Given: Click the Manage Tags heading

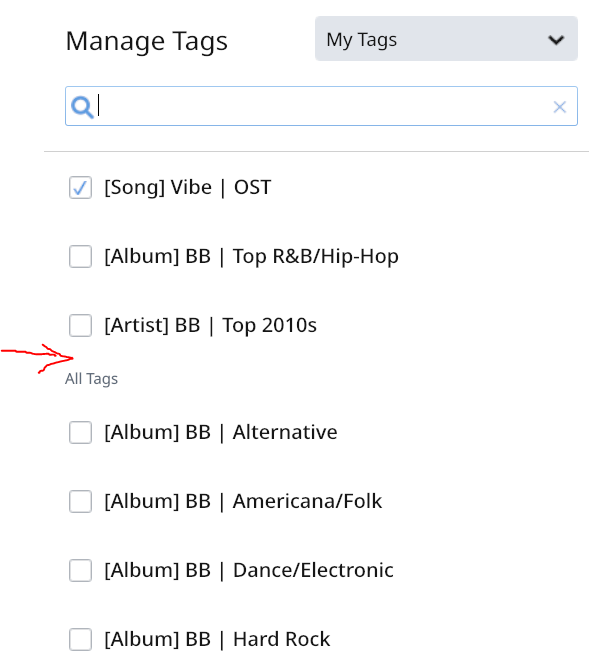Looking at the screenshot, I should pos(147,41).
